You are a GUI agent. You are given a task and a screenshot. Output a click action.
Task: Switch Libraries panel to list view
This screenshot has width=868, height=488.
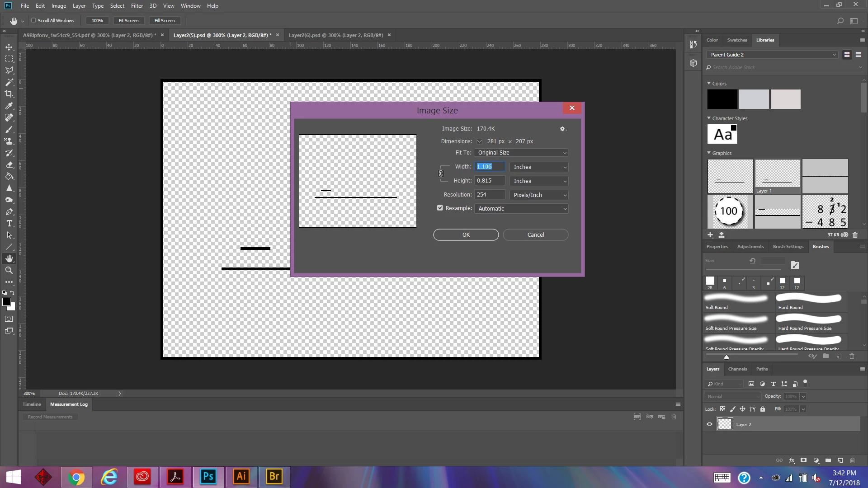point(858,55)
